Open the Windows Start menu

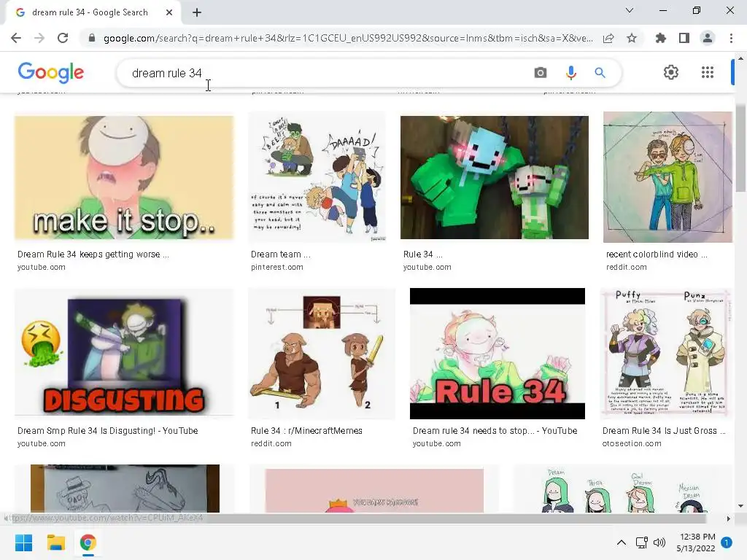[x=23, y=542]
